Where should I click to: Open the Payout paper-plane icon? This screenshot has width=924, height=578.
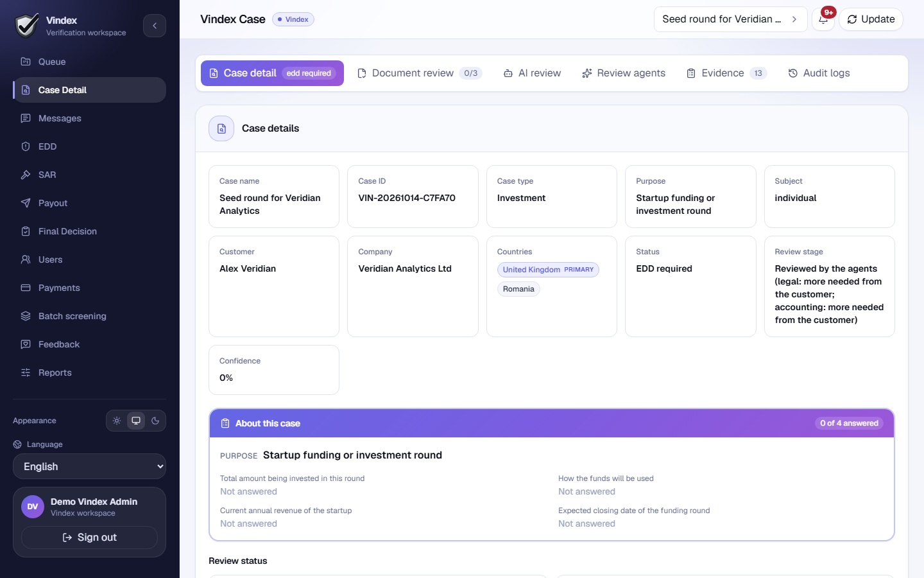coord(26,203)
